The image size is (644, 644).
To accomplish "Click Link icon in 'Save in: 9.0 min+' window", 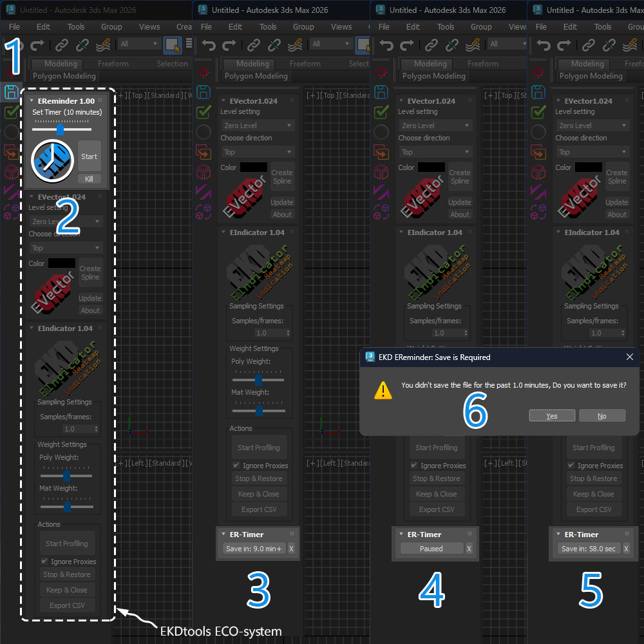I will (x=253, y=45).
